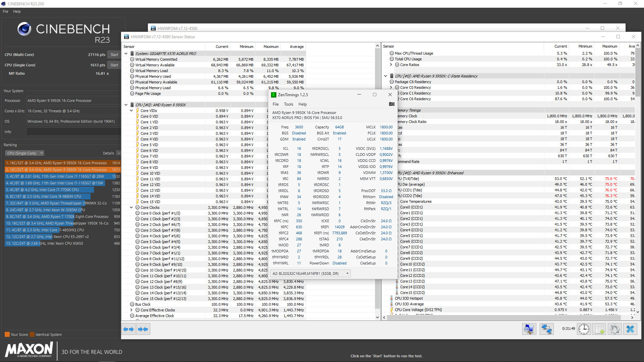This screenshot has height=362, width=644.
Task: Start the CPU Single Core test
Action: coord(114,65)
